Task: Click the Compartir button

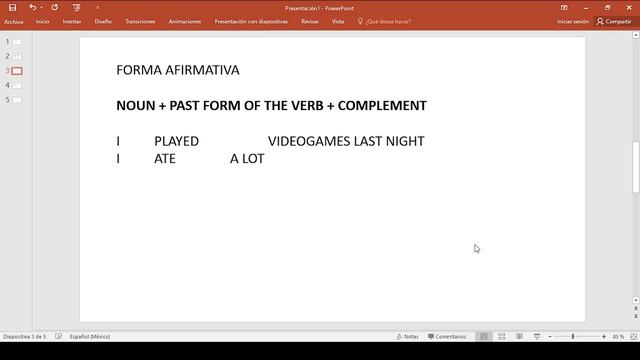Action: 614,21
